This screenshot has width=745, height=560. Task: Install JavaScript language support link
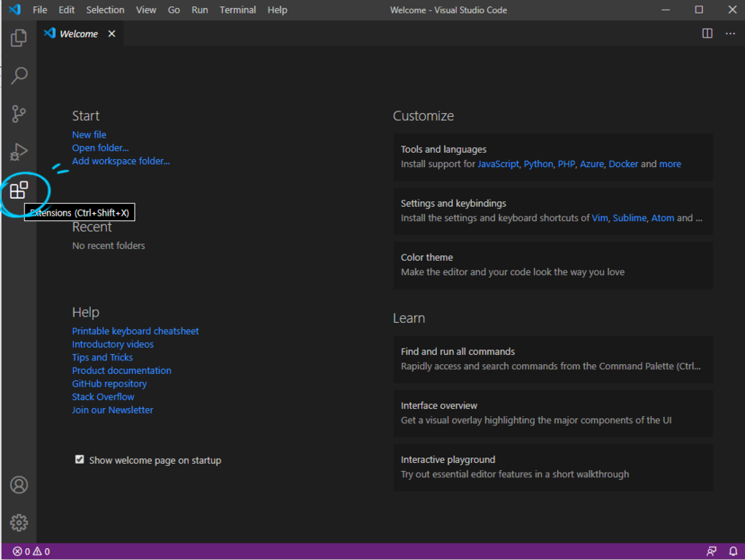(x=498, y=164)
